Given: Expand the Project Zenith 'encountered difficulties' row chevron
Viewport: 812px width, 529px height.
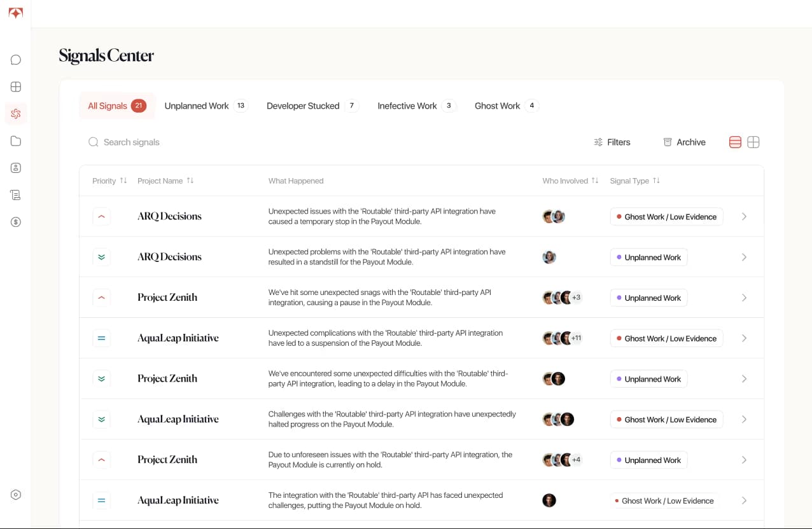Looking at the screenshot, I should [744, 379].
